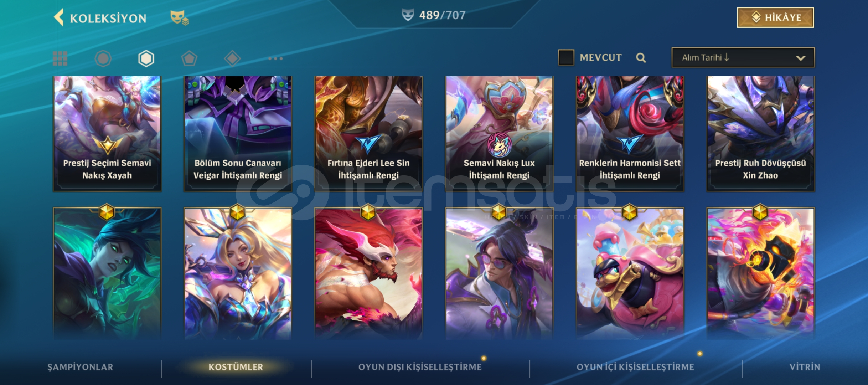Click the Hikâye button
Image resolution: width=868 pixels, height=385 pixels.
pyautogui.click(x=775, y=17)
